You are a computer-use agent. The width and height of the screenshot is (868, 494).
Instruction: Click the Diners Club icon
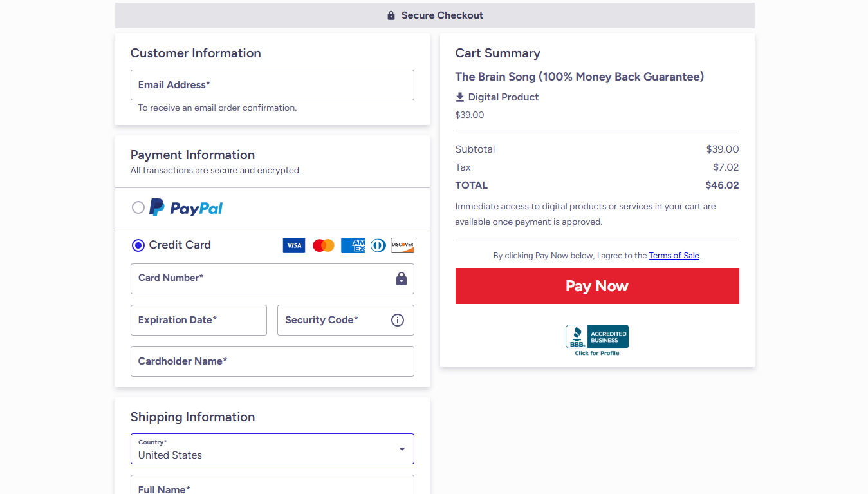378,245
